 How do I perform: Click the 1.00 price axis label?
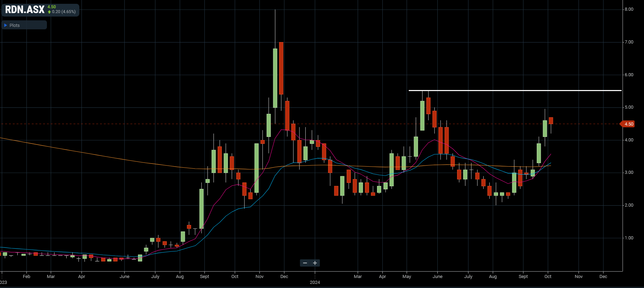coord(629,238)
